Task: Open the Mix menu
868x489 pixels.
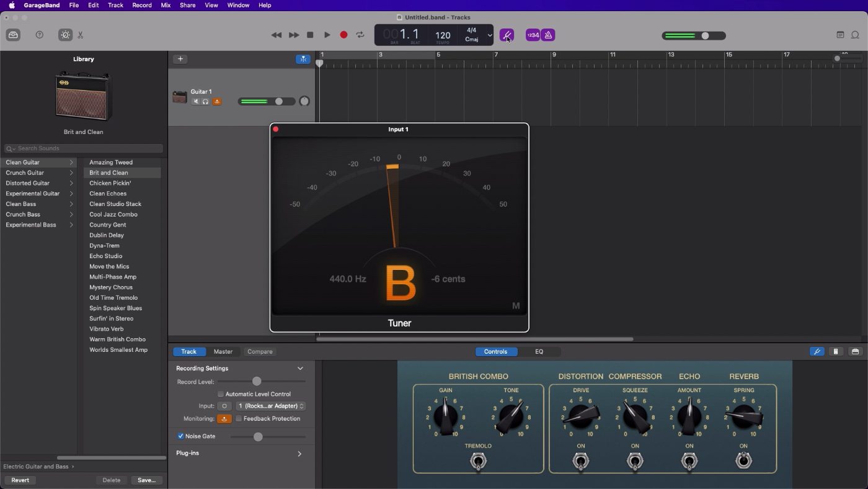Action: 166,5
